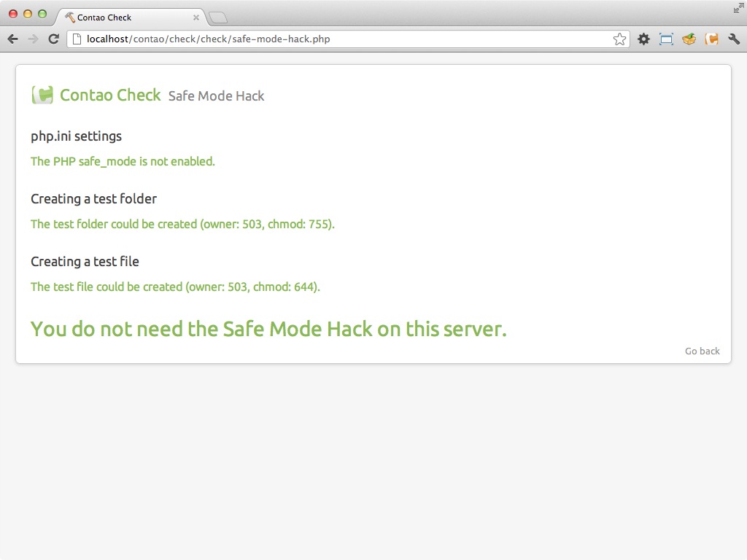Image resolution: width=747 pixels, height=560 pixels.
Task: Click 'The PHP safe_mode is not enabled.' text
Action: (x=123, y=161)
